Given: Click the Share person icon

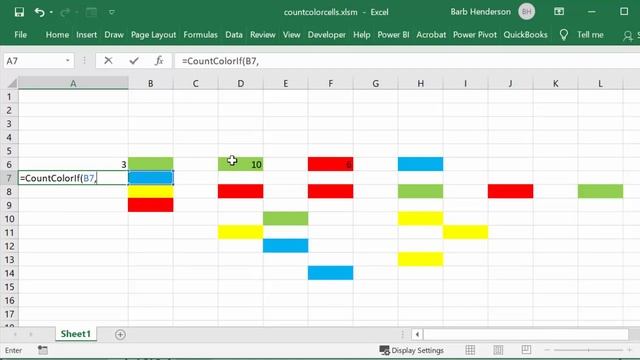Looking at the screenshot, I should click(x=628, y=36).
